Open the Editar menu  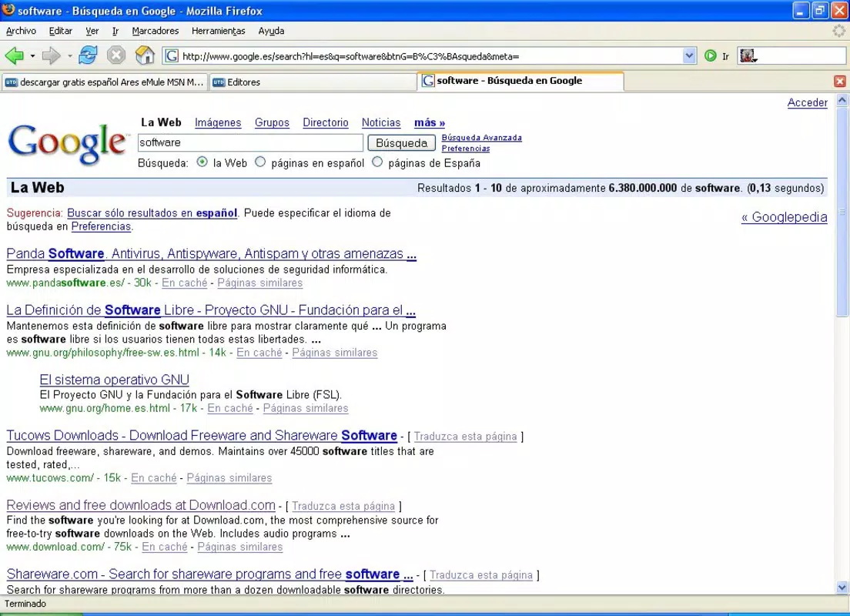(x=61, y=31)
